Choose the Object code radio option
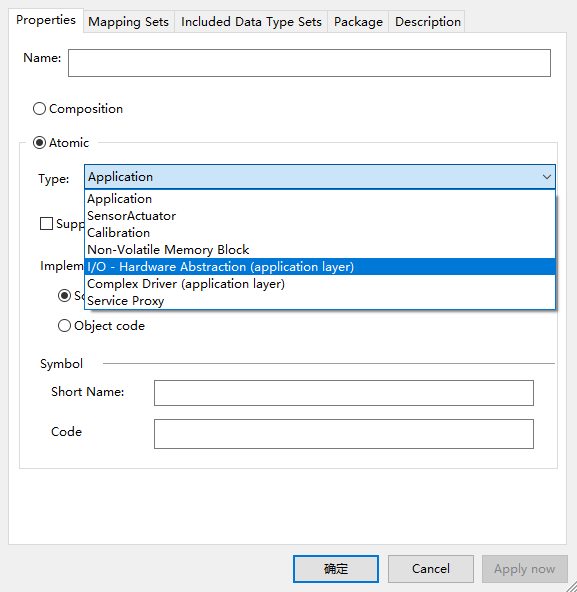The image size is (577, 592). click(64, 325)
